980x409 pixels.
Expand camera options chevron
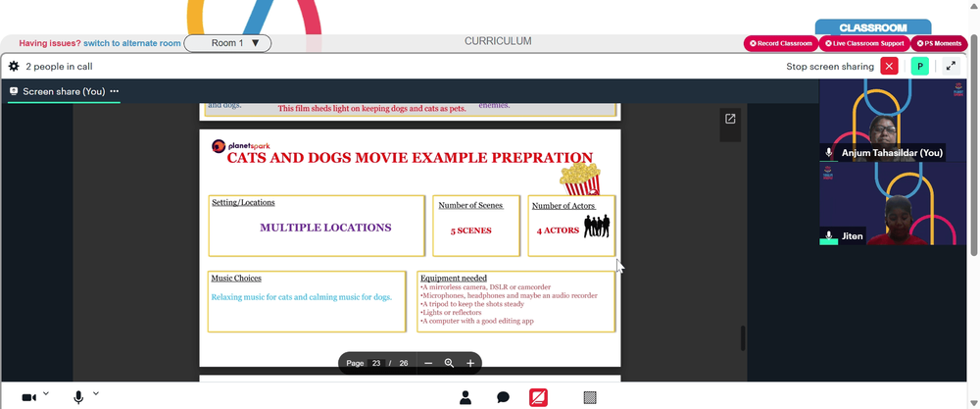coord(46,394)
